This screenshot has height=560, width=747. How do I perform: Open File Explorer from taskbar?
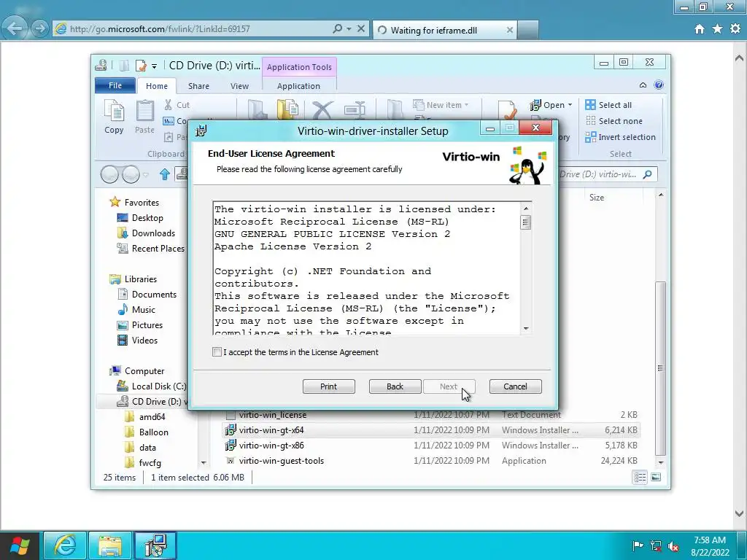[x=110, y=545]
